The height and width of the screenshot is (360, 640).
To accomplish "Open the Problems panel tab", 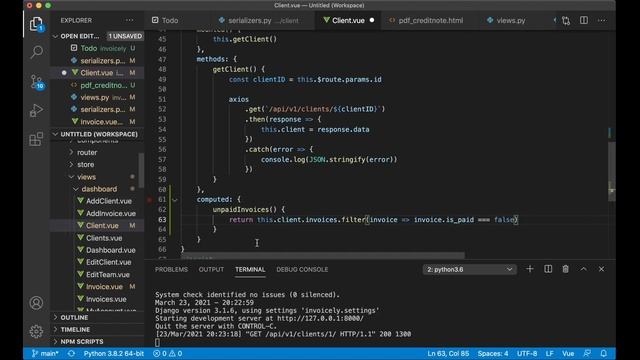I will pos(171,269).
